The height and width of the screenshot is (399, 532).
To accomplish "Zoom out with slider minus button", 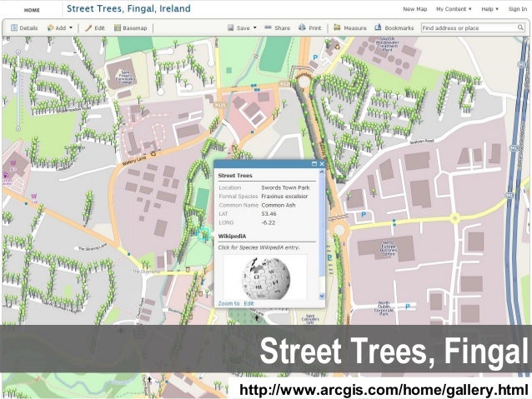I will pos(18,129).
